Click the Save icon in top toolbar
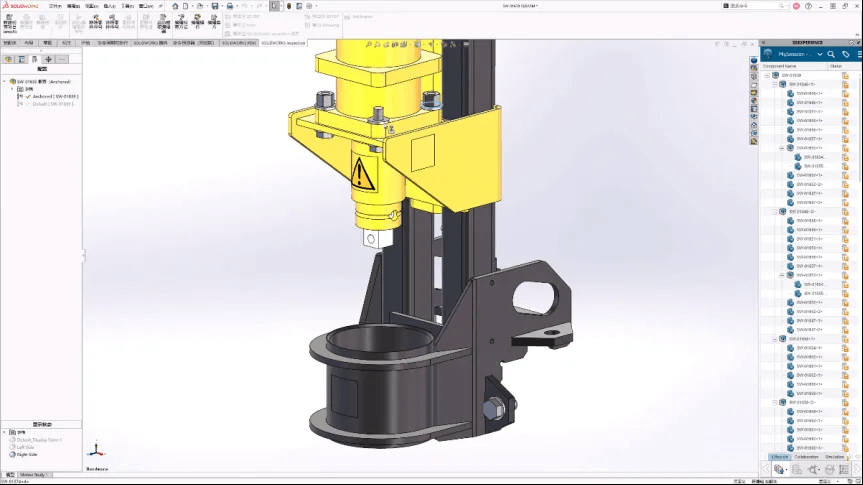 (215, 6)
